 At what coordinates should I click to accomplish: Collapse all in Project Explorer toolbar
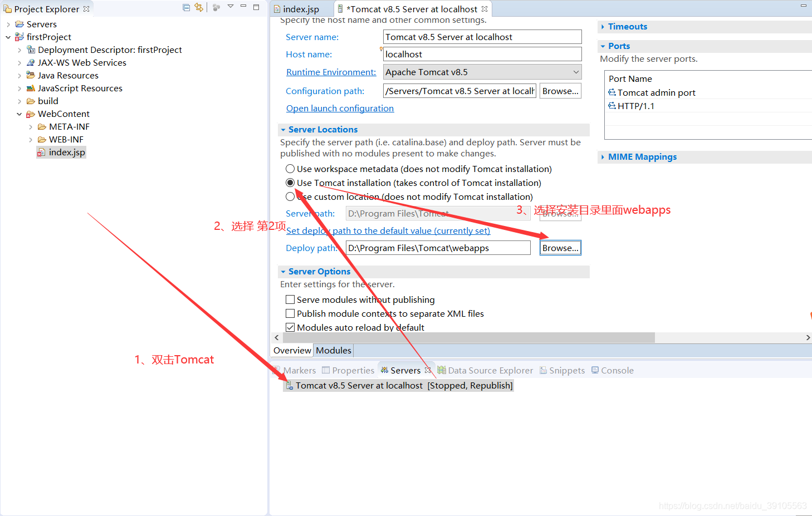[x=186, y=7]
